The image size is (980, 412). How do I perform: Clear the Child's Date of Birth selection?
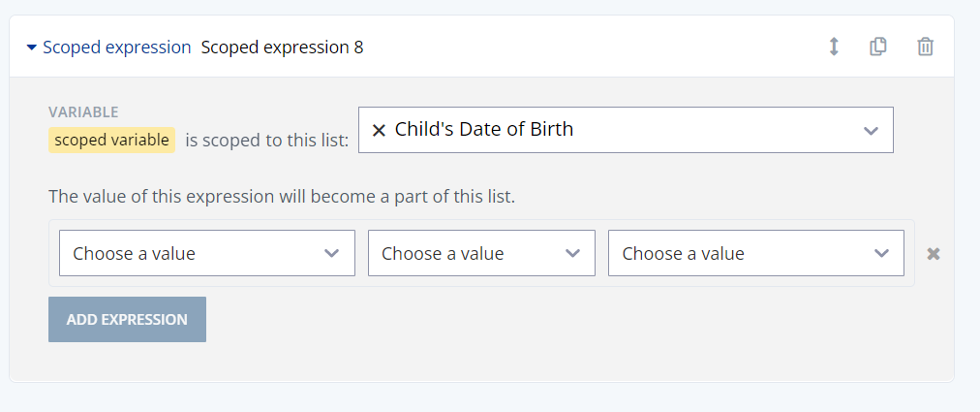[x=379, y=130]
